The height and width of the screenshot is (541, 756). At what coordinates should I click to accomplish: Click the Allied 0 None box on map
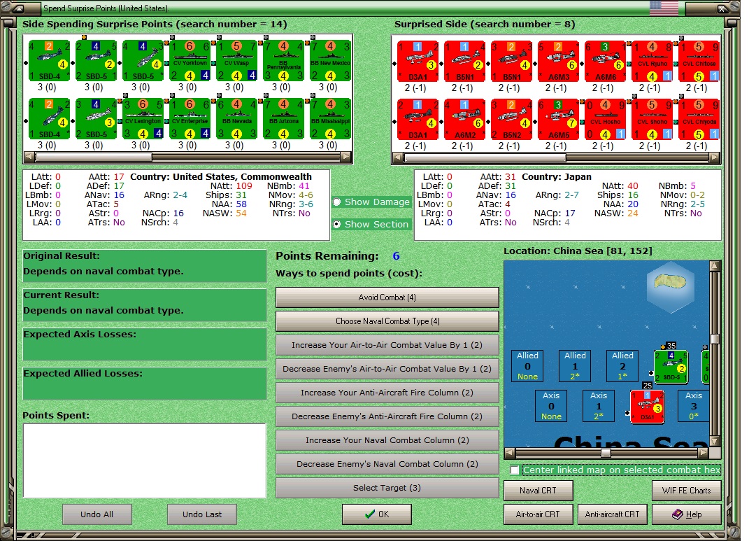(527, 366)
